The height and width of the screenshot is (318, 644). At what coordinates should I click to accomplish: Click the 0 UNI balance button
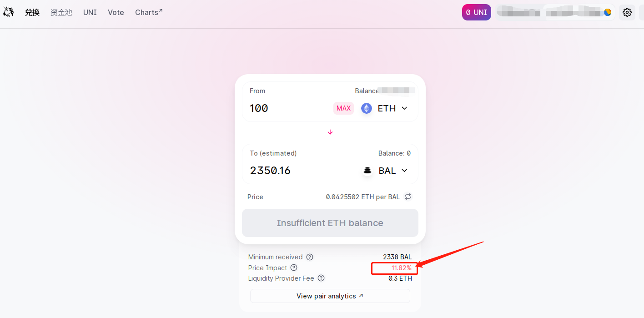tap(477, 12)
